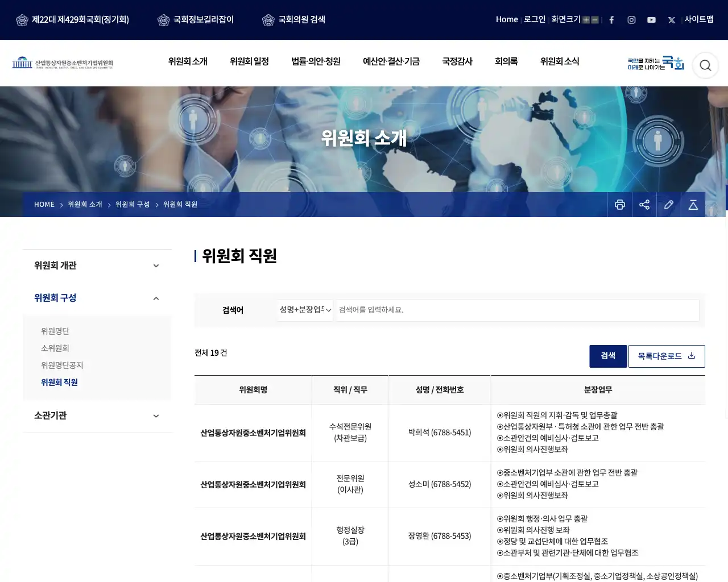Jump to top with the up-arrow icon
This screenshot has height=582, width=728.
coord(693,205)
